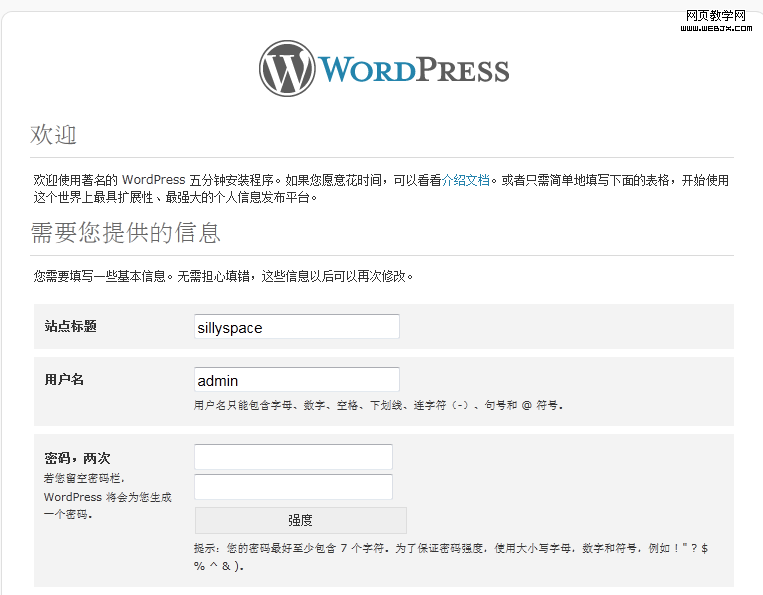Click the 您需要填写一些基本信息 instruction line

pos(223,276)
